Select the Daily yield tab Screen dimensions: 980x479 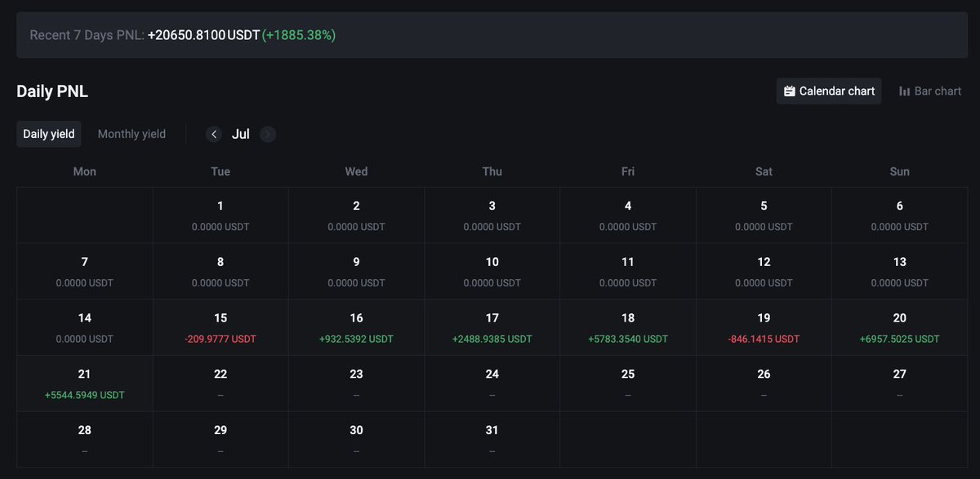click(x=49, y=134)
